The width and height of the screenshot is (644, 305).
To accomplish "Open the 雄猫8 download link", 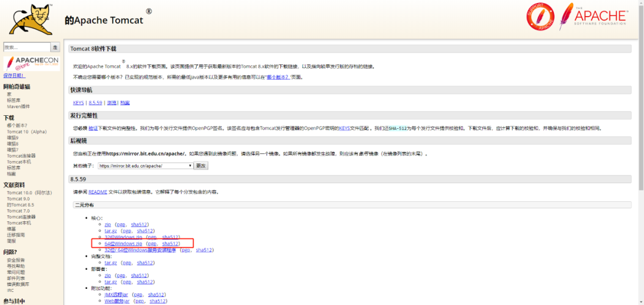I will (13, 144).
